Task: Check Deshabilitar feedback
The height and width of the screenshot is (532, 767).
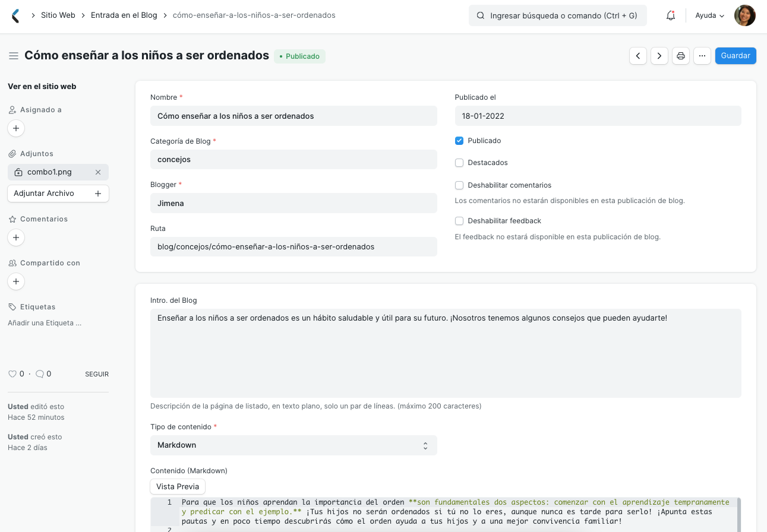Action: click(459, 221)
